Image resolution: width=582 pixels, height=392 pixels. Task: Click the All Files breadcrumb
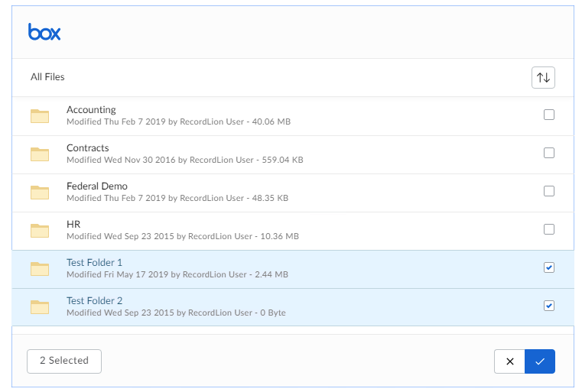(47, 77)
